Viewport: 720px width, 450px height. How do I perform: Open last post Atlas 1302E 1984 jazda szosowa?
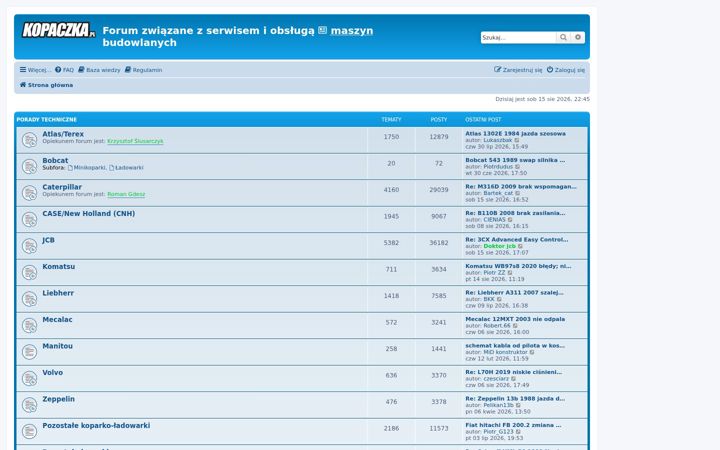click(x=515, y=134)
